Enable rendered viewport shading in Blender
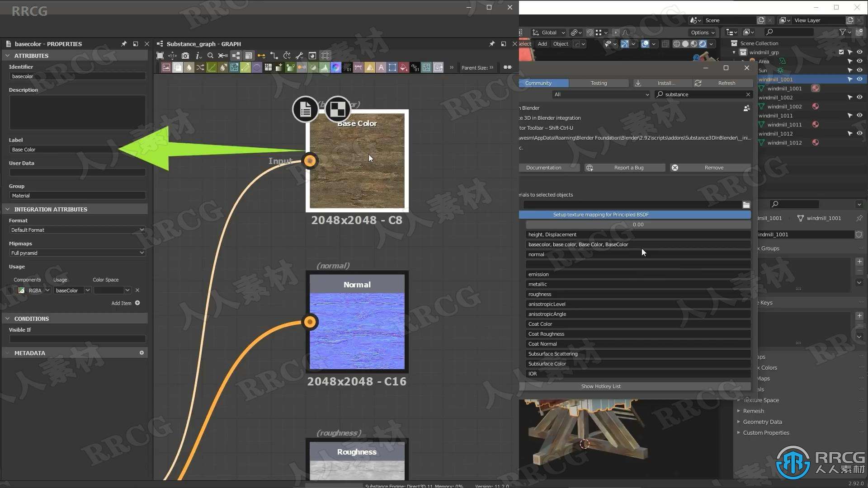The image size is (868, 488). (x=703, y=44)
